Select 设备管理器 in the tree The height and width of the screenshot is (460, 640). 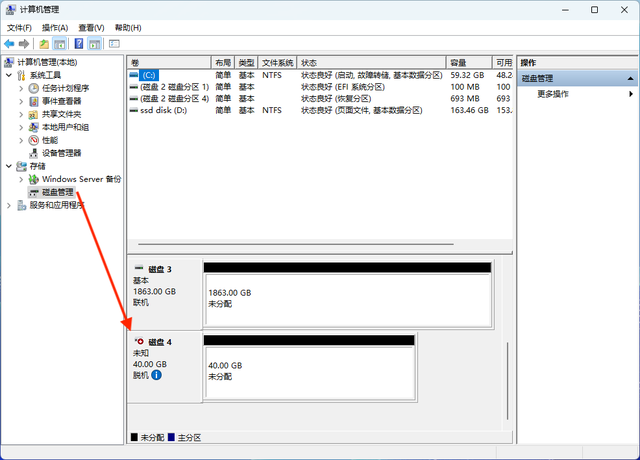coord(62,153)
